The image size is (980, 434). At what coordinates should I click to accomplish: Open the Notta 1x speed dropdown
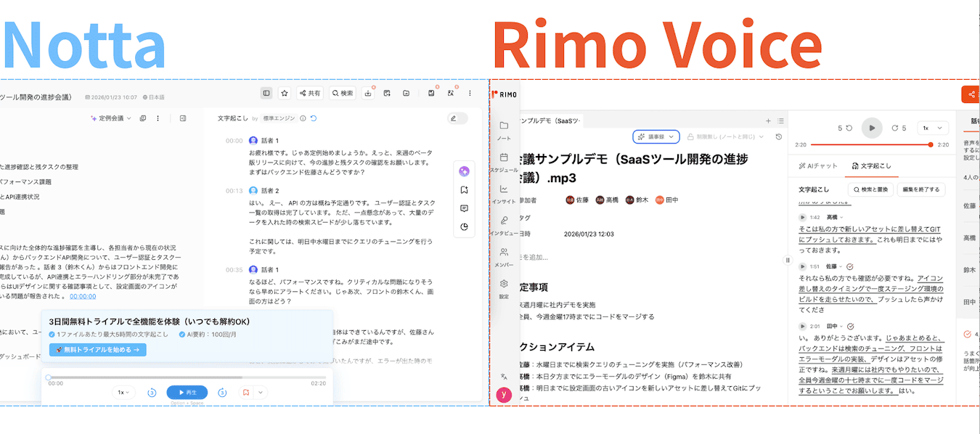(x=123, y=393)
